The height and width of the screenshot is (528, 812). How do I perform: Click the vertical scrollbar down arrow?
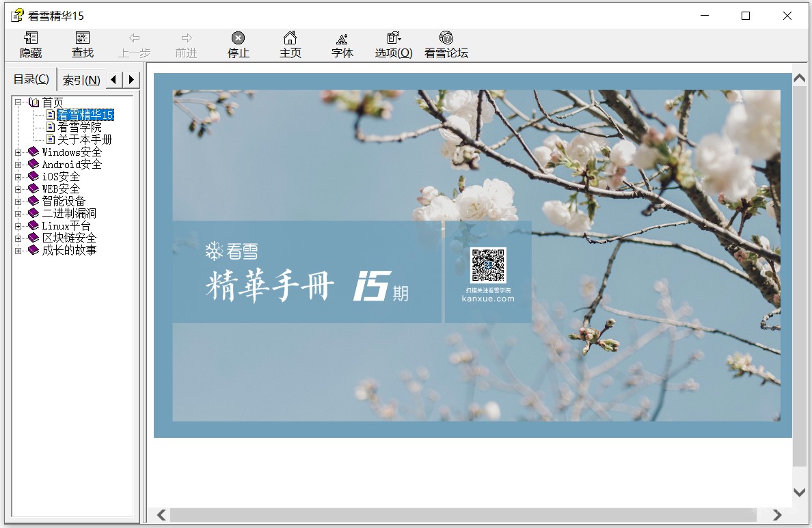[x=800, y=492]
